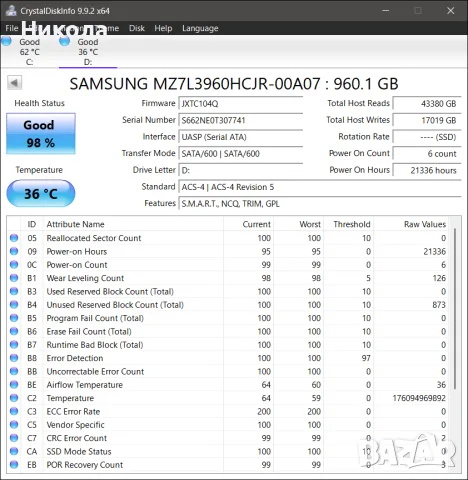Viewport: 468px width, 480px height.
Task: Click status dot for Error Detection row
Action: point(14,358)
